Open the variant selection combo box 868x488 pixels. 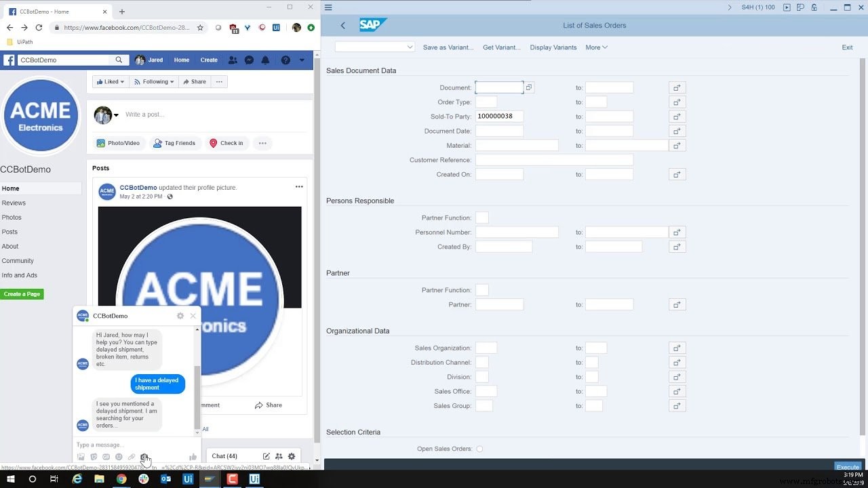coord(374,47)
